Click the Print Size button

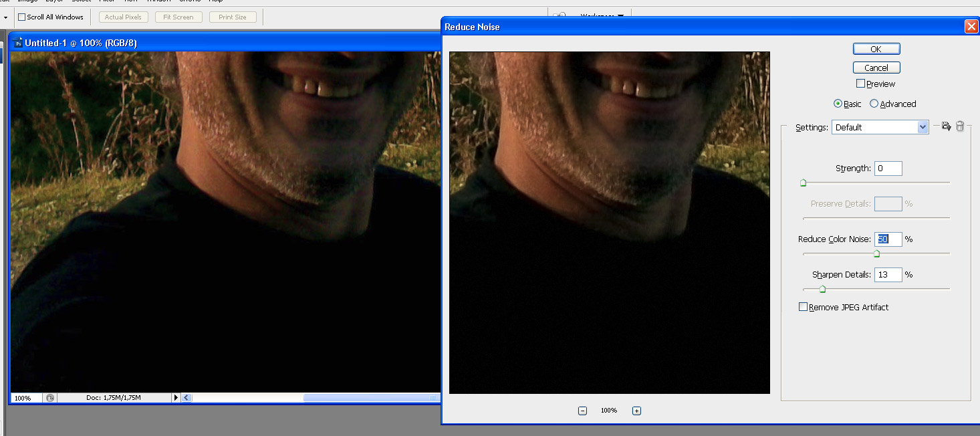(x=233, y=17)
